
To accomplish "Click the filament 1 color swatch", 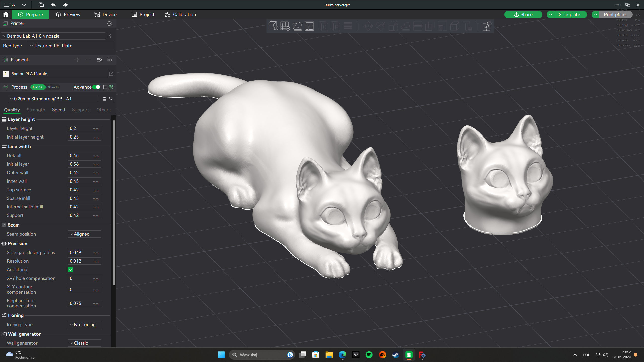I will click(x=6, y=74).
